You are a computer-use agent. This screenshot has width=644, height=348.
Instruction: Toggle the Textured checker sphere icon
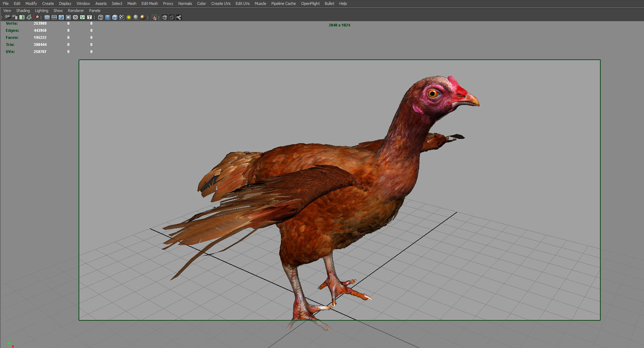[121, 17]
